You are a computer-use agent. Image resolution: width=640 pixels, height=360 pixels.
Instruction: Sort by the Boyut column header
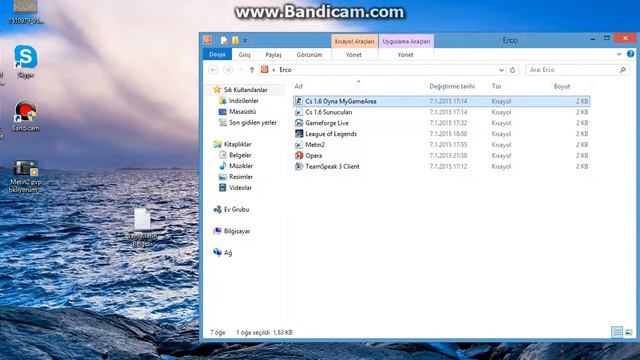pos(562,86)
